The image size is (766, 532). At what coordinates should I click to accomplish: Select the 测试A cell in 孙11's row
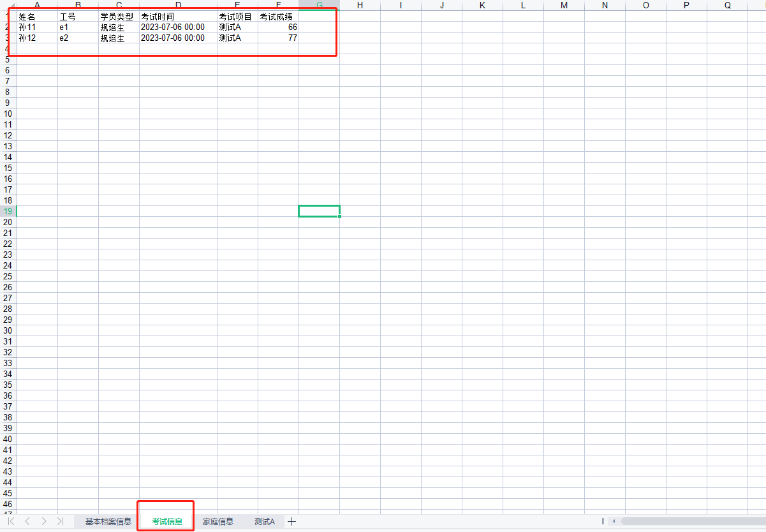click(237, 27)
